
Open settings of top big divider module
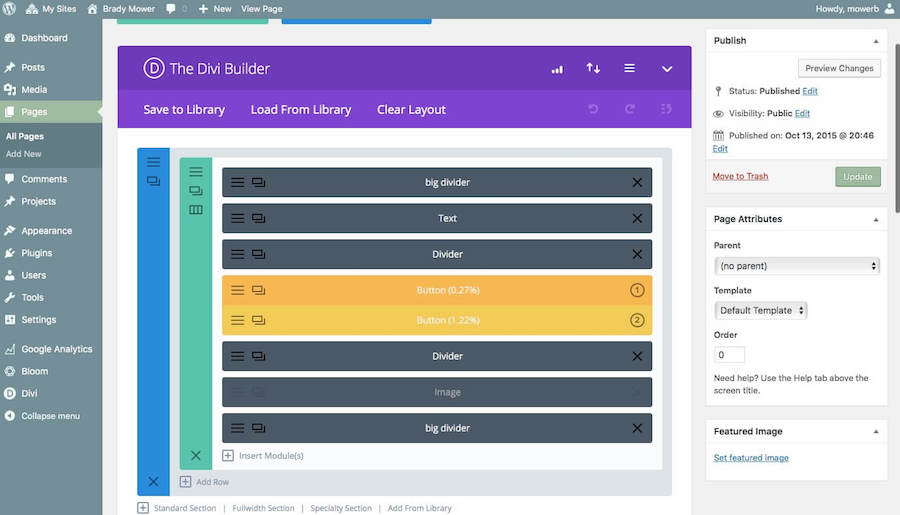(238, 183)
